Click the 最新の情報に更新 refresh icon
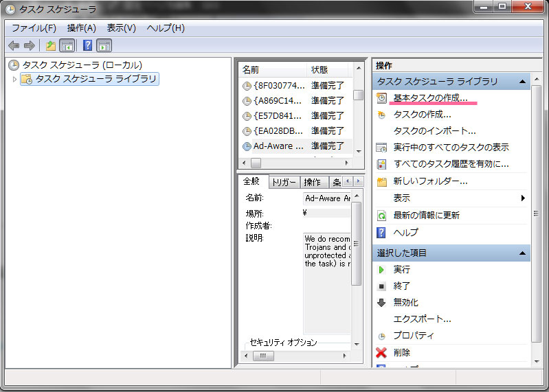This screenshot has height=392, width=549. pos(381,216)
